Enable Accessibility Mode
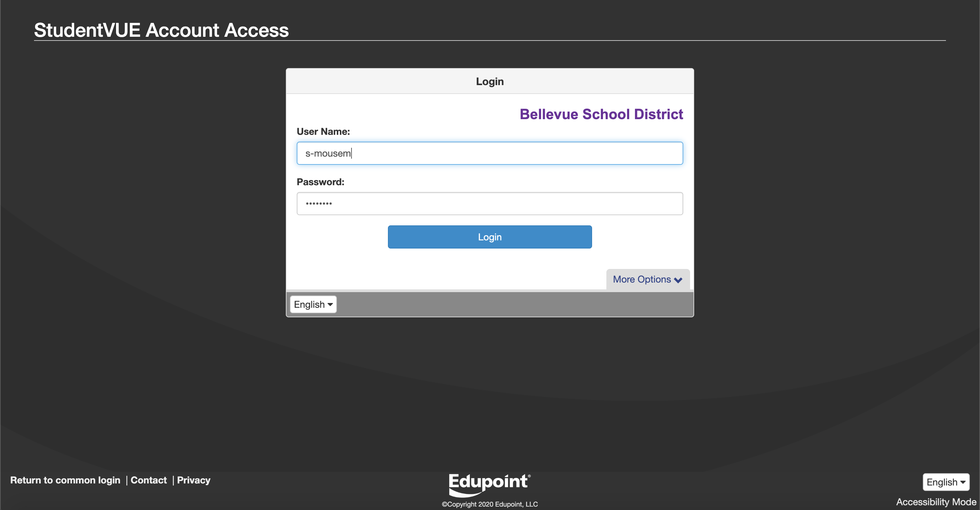 click(x=936, y=502)
